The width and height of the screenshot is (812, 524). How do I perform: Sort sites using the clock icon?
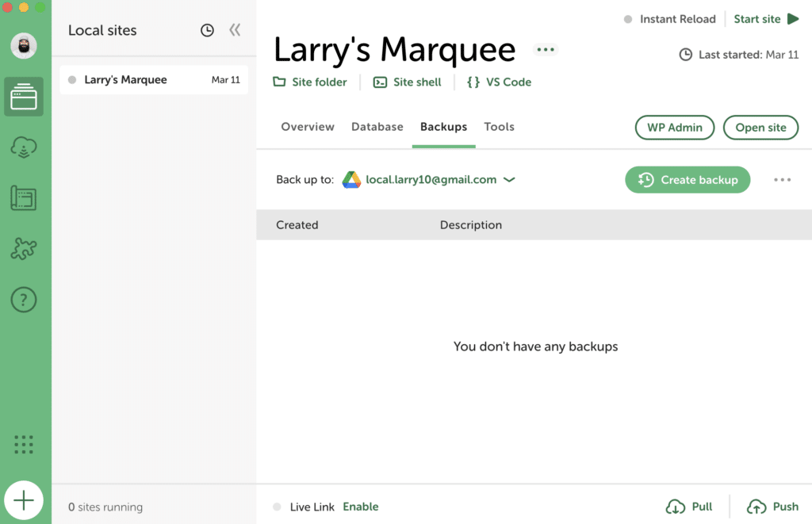(207, 30)
